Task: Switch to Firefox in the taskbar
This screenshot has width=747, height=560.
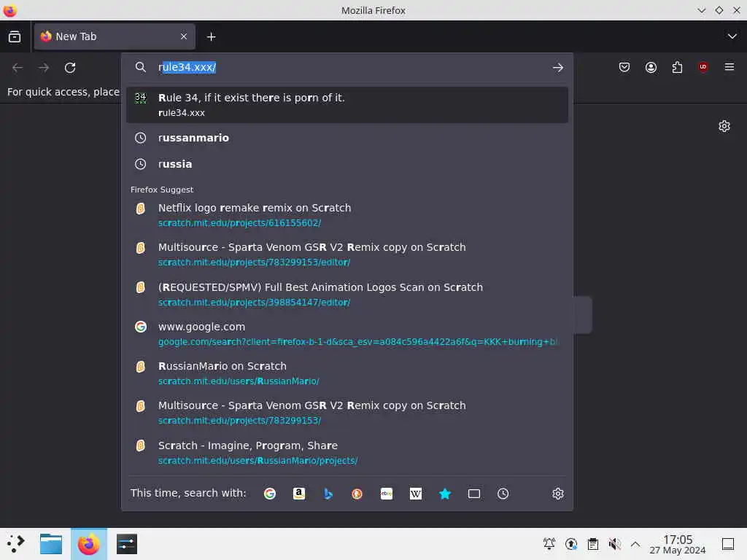Action: click(x=89, y=544)
